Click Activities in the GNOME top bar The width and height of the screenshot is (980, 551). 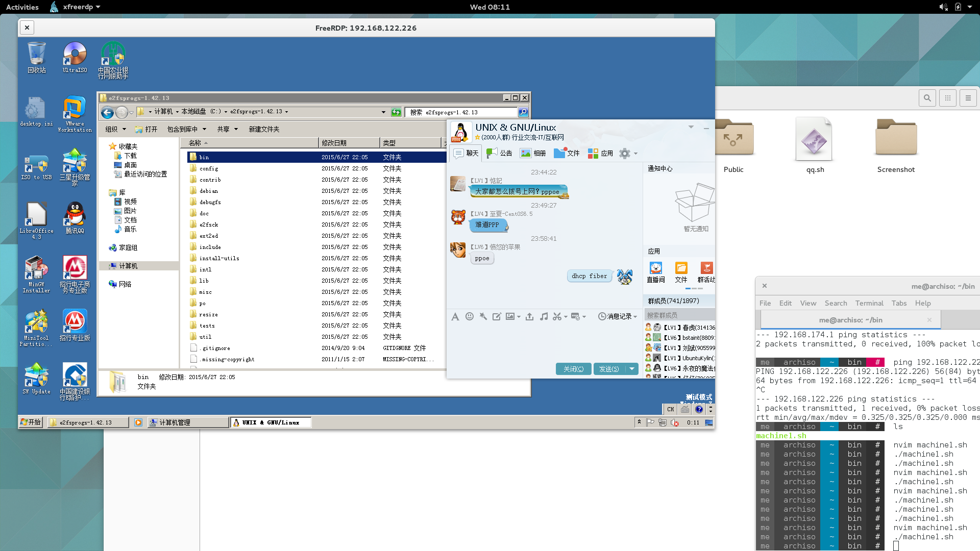pyautogui.click(x=22, y=7)
